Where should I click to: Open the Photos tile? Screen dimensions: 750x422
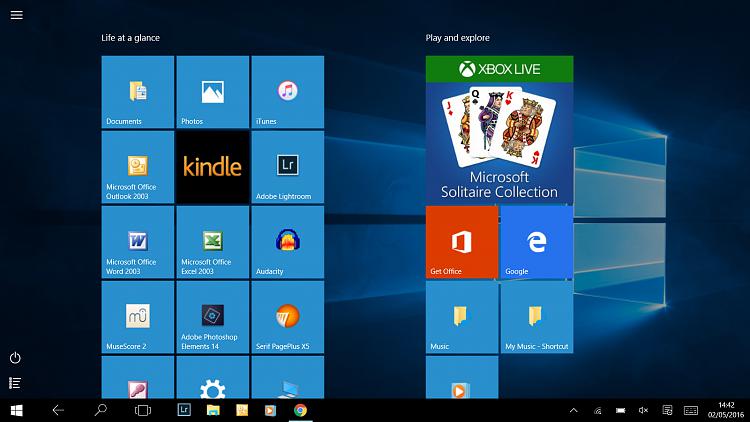point(213,92)
